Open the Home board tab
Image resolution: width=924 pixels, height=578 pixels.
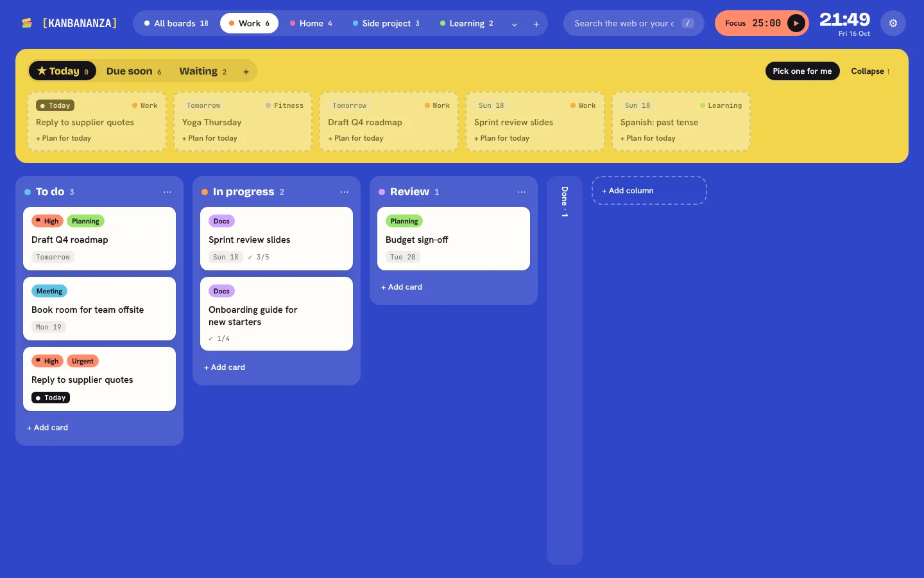pos(311,23)
